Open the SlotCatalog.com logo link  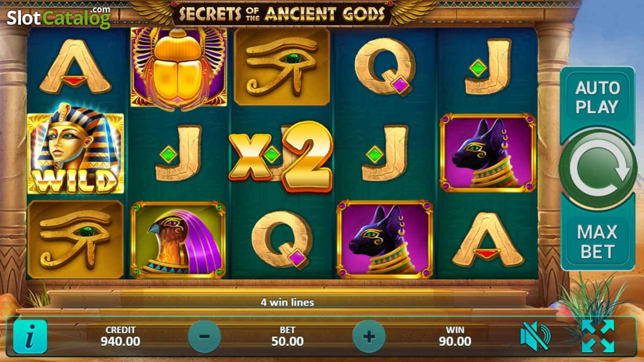pos(58,17)
